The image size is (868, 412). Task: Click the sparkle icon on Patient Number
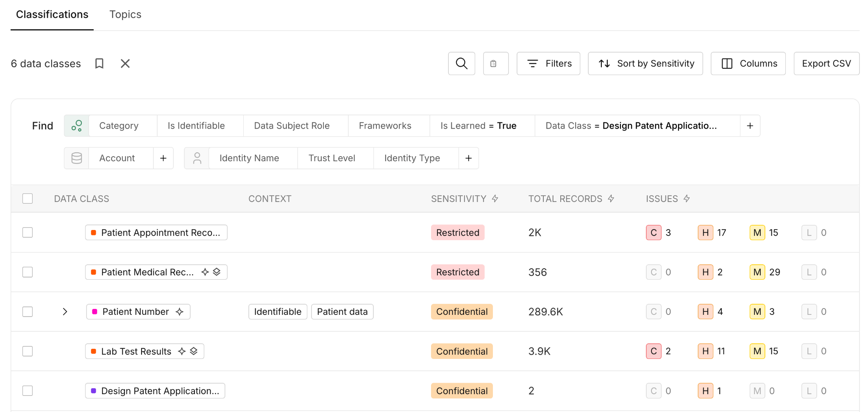tap(180, 312)
